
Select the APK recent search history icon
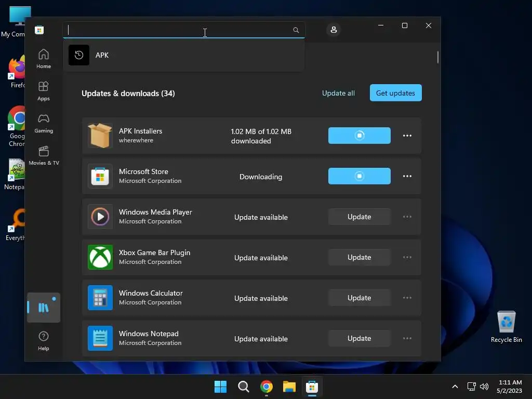[79, 55]
